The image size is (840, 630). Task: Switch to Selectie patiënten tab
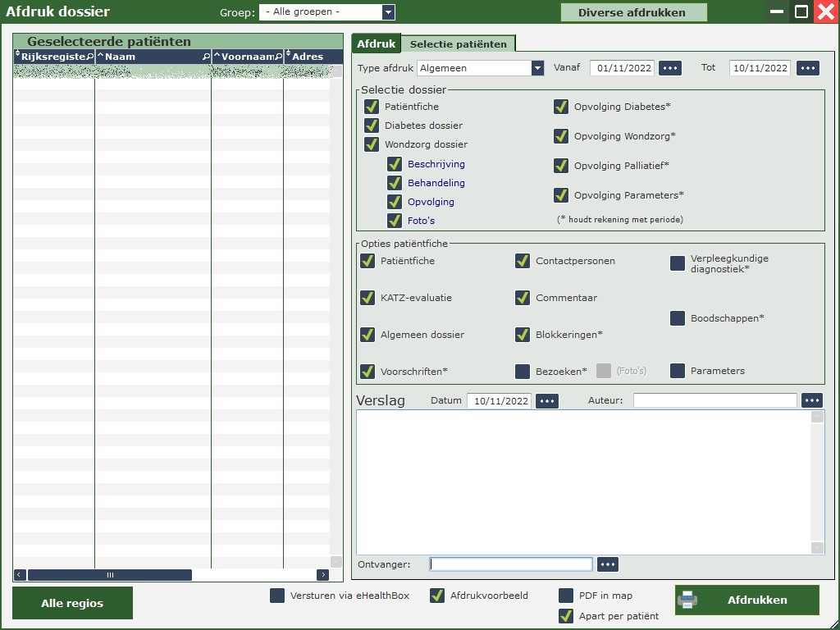(x=459, y=43)
